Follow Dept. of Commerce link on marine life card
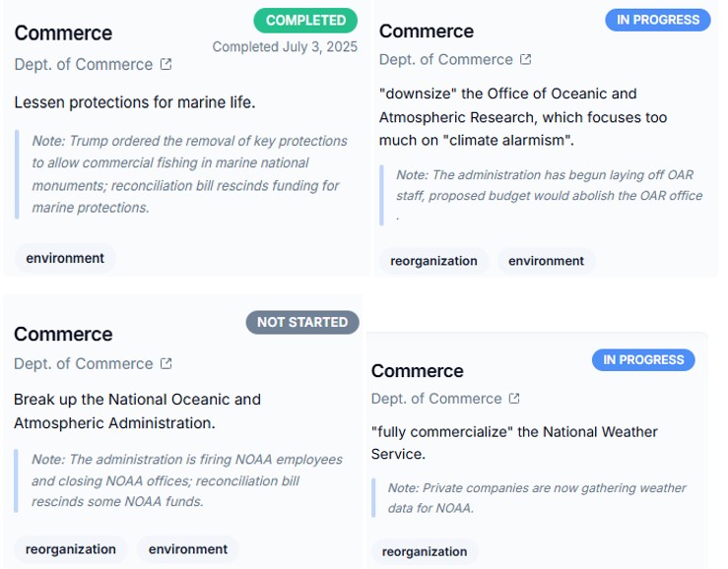728x569 pixels. click(84, 65)
